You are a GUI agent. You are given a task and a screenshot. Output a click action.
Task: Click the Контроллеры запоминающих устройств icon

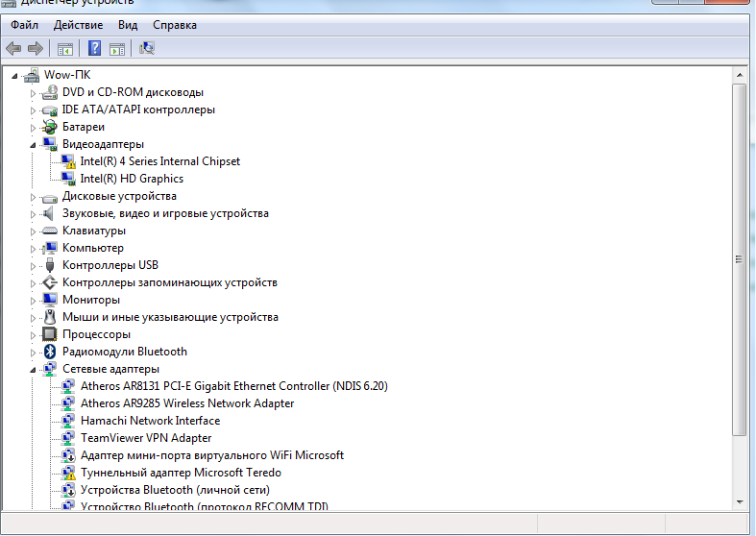click(50, 282)
